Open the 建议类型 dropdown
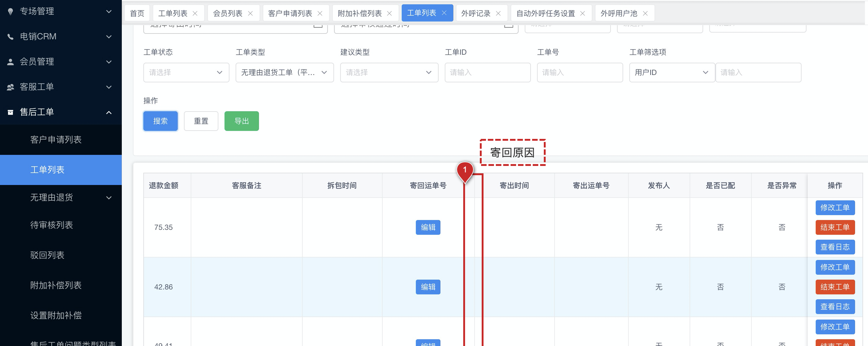The width and height of the screenshot is (868, 346). coord(389,72)
